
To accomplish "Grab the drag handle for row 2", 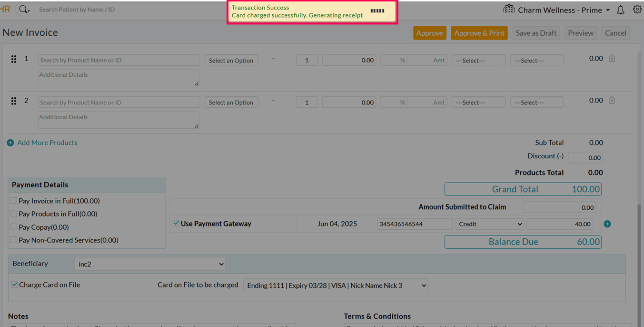I will 14,101.
